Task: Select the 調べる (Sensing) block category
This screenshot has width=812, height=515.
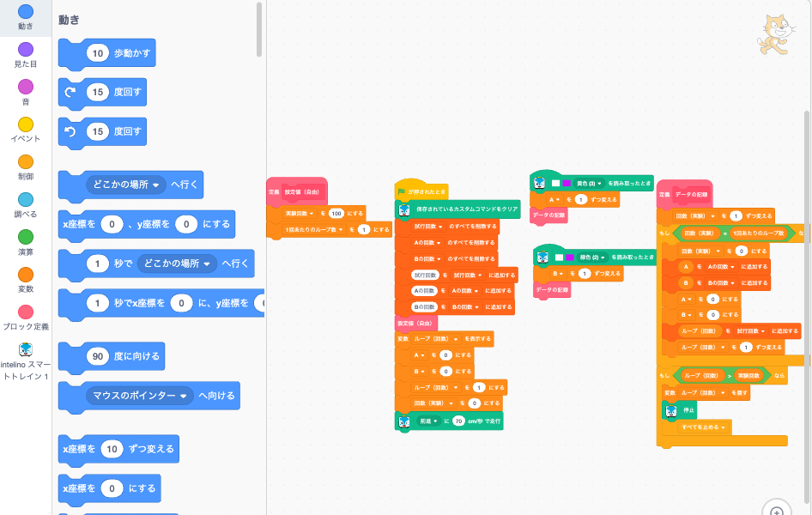Action: pyautogui.click(x=26, y=206)
